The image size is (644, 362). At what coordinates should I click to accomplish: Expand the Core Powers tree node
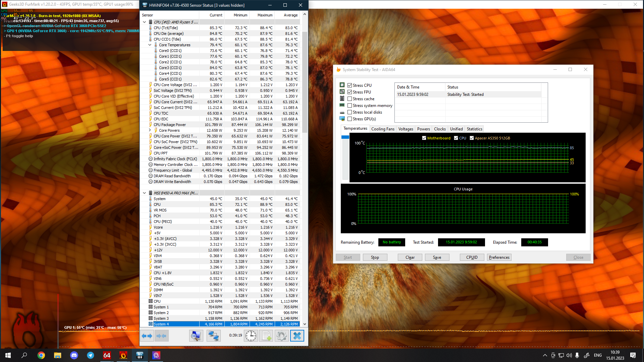pos(150,130)
